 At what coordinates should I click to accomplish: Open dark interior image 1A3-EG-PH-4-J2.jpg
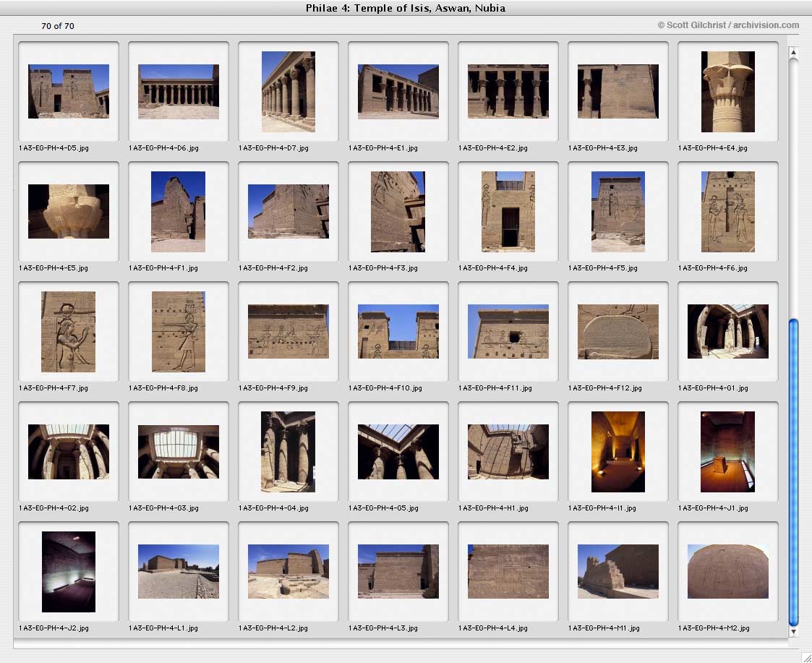(x=69, y=572)
